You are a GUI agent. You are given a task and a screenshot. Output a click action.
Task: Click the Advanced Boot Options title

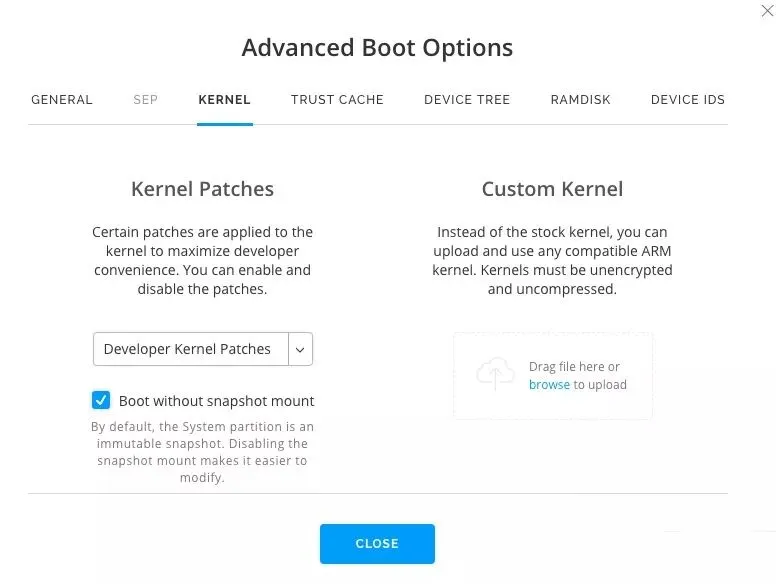click(x=377, y=47)
